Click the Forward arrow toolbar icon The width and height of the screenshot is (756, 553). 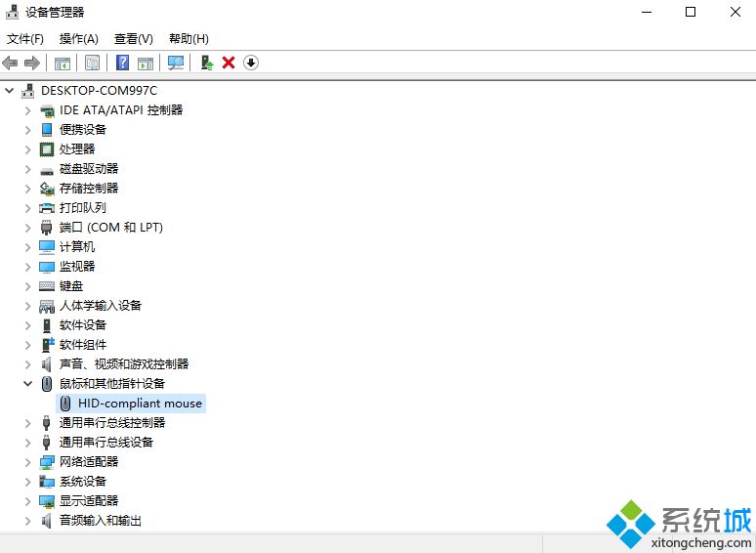[x=32, y=63]
